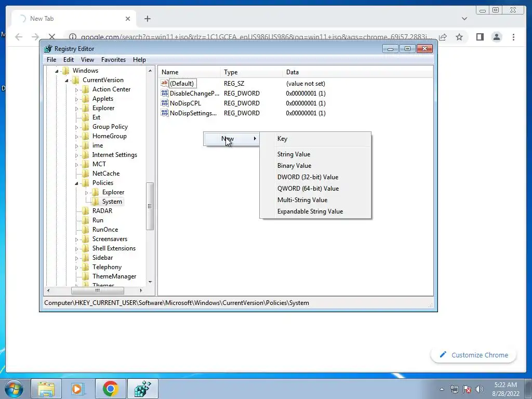Click the Registry Editor title bar icon
Screen dimensions: 532x399
[x=48, y=48]
